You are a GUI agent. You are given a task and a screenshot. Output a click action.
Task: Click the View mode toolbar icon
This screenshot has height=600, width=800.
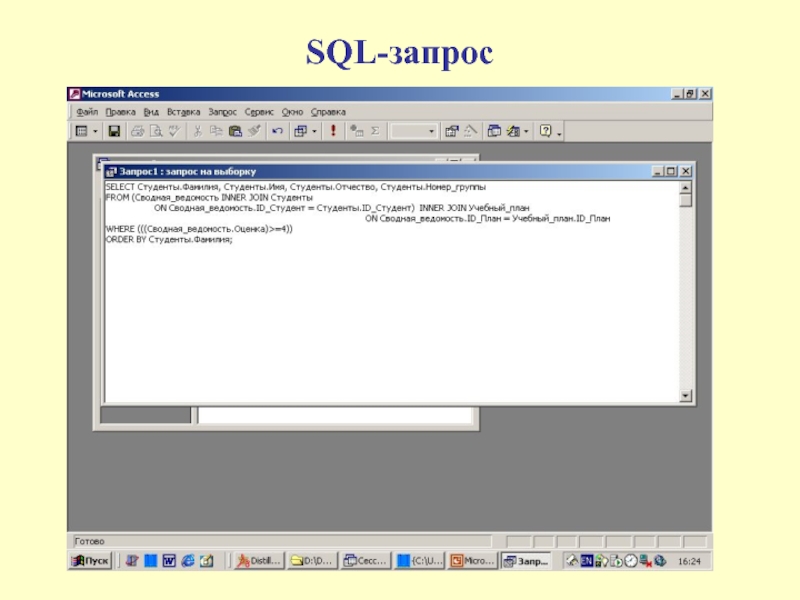[82, 131]
